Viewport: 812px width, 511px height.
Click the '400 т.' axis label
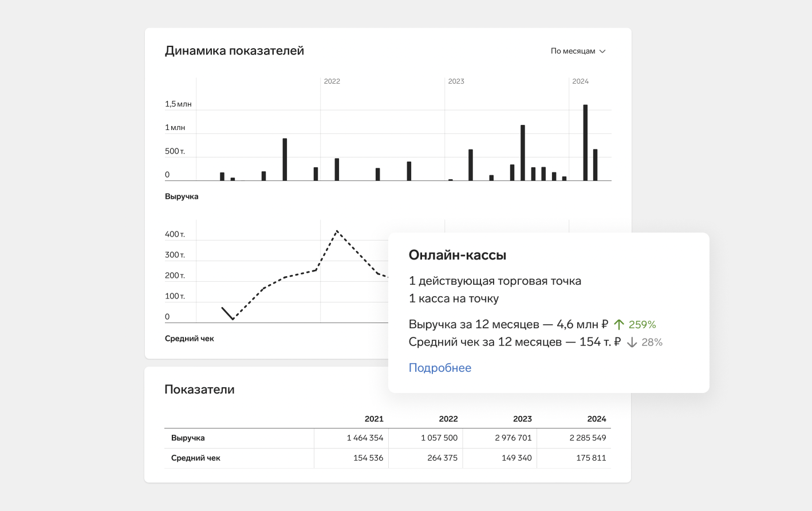pos(175,234)
